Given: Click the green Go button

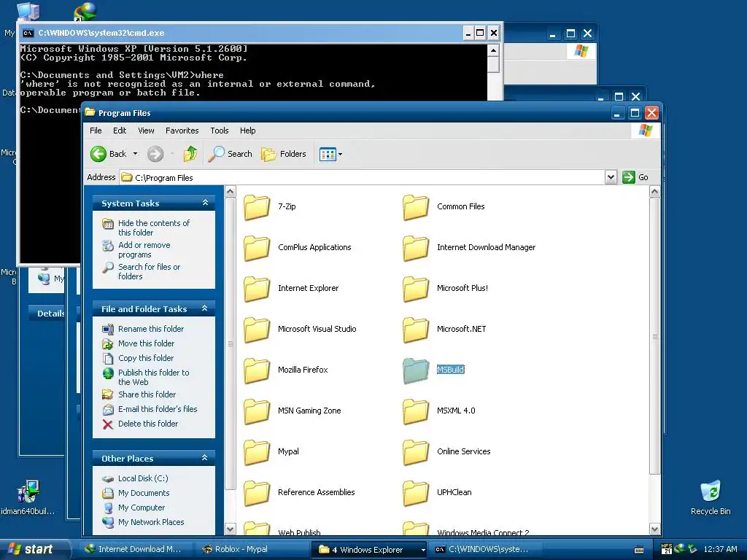Looking at the screenshot, I should coord(635,177).
